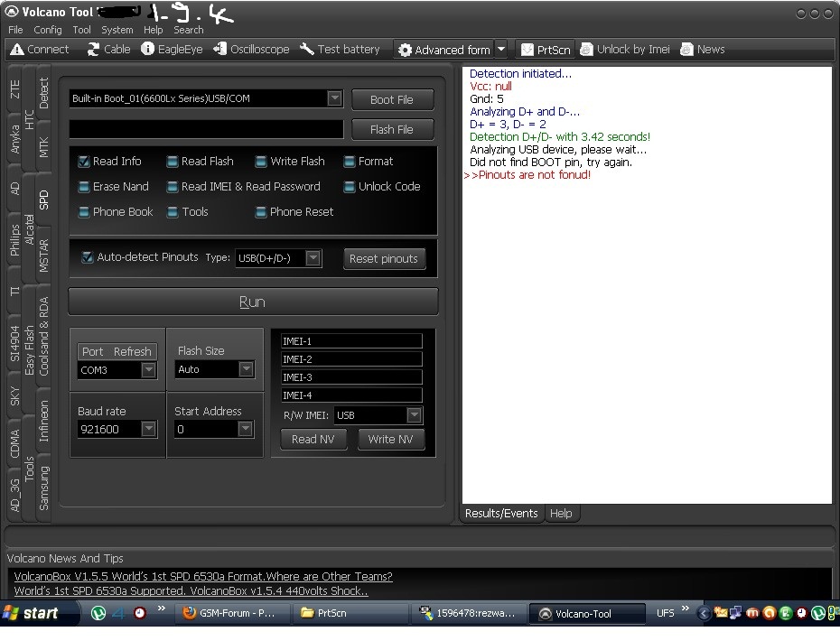
Task: Enable the Read Info checkbox
Action: click(84, 162)
